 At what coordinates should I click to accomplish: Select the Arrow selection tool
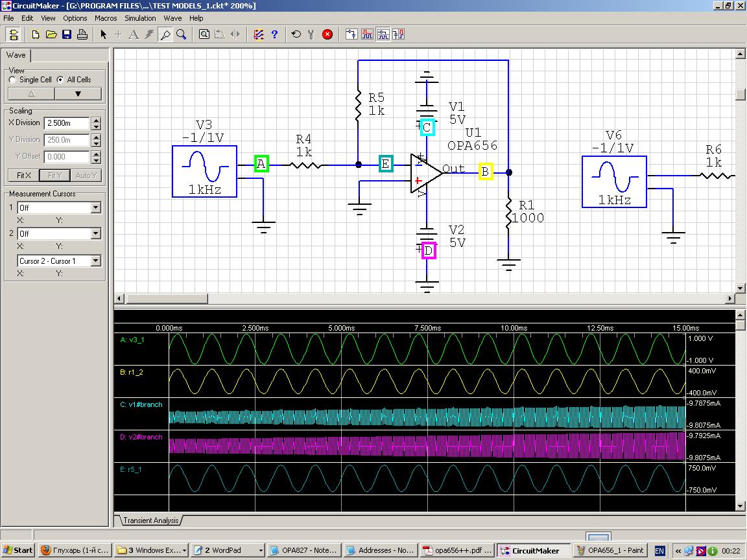click(x=104, y=34)
